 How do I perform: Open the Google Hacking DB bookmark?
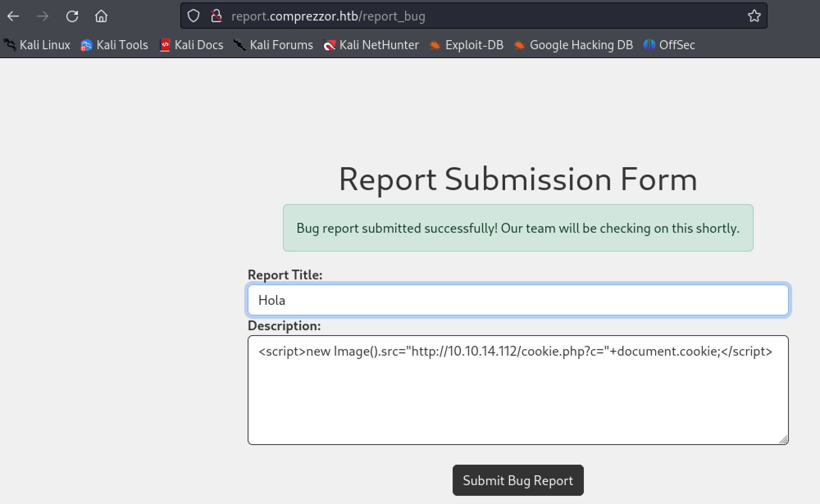pos(573,45)
